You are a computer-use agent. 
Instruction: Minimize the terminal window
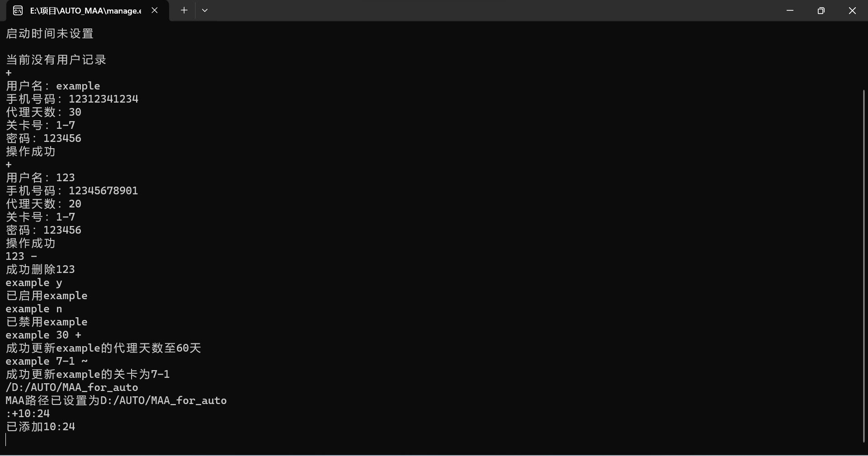click(790, 10)
